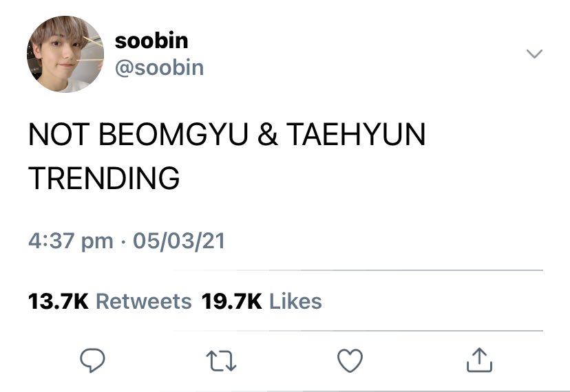The height and width of the screenshot is (392, 570).
Task: Click the word TRENDING in the tweet
Action: pyautogui.click(x=104, y=178)
